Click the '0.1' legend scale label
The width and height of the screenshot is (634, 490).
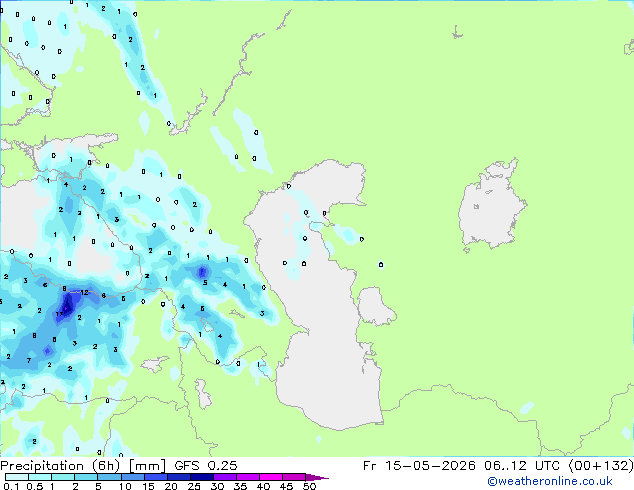point(11,486)
